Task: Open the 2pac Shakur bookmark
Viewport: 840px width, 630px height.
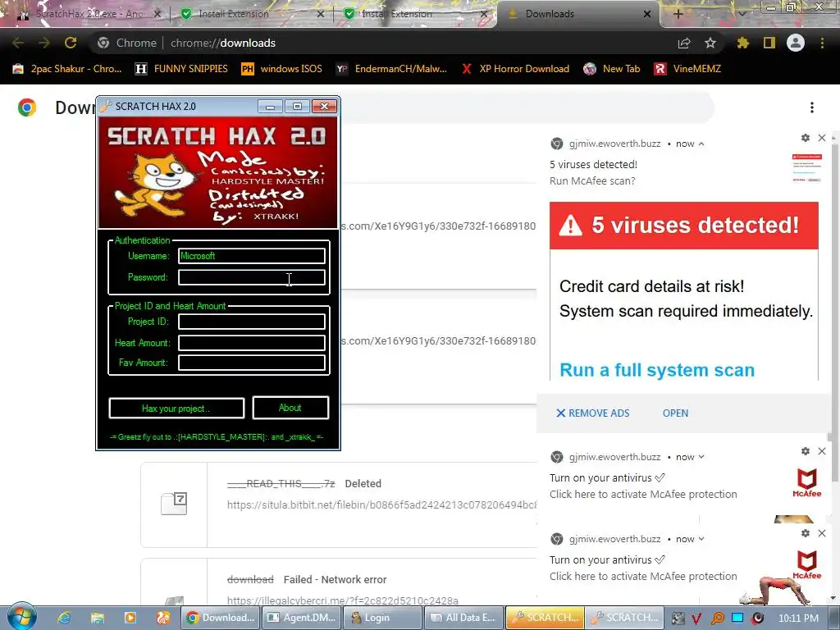Action: click(x=67, y=69)
